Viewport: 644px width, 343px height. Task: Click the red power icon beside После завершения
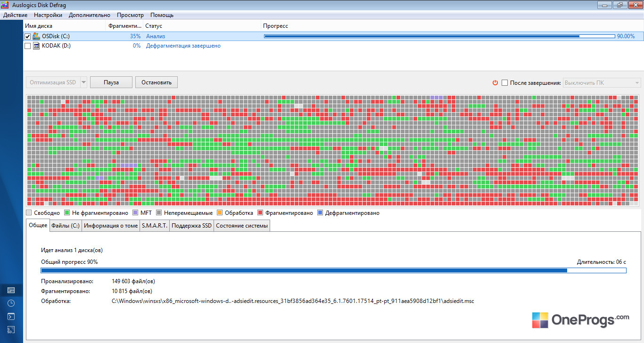tap(495, 82)
